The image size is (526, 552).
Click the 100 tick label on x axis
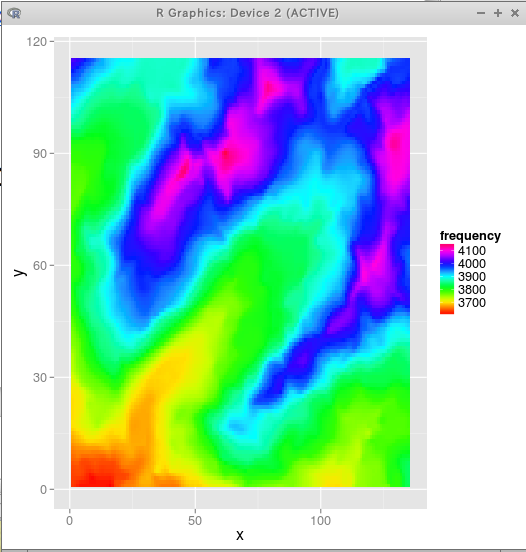coord(320,521)
